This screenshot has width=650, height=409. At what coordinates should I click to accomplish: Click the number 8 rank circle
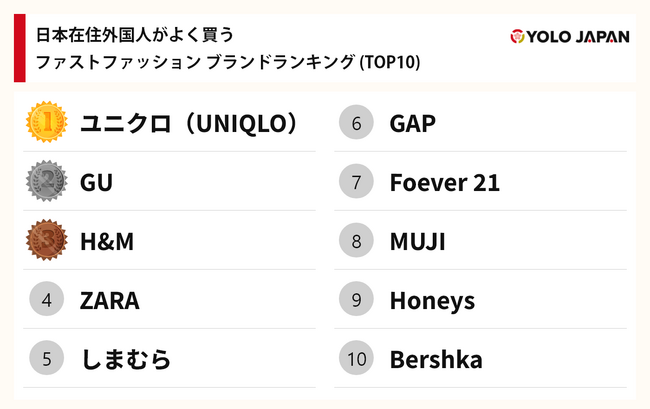tap(356, 241)
